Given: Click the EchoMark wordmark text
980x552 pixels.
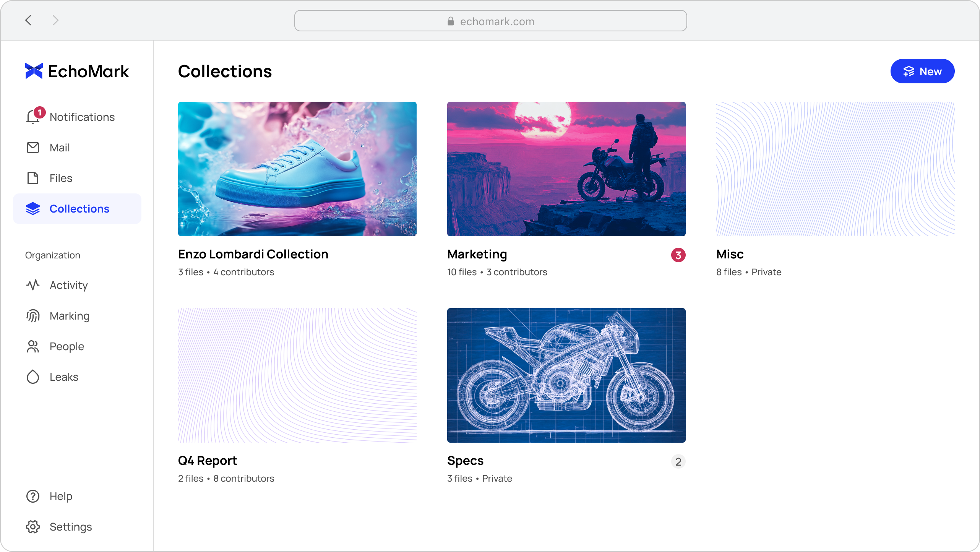Looking at the screenshot, I should 88,71.
